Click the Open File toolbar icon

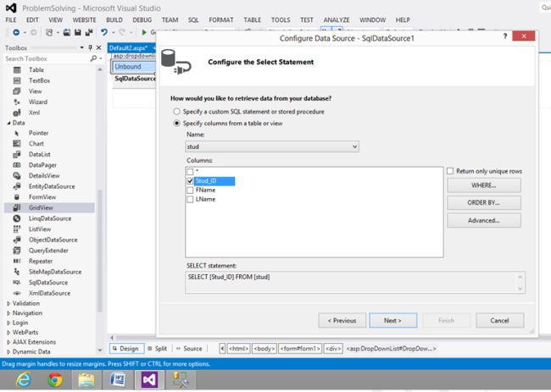(66, 32)
